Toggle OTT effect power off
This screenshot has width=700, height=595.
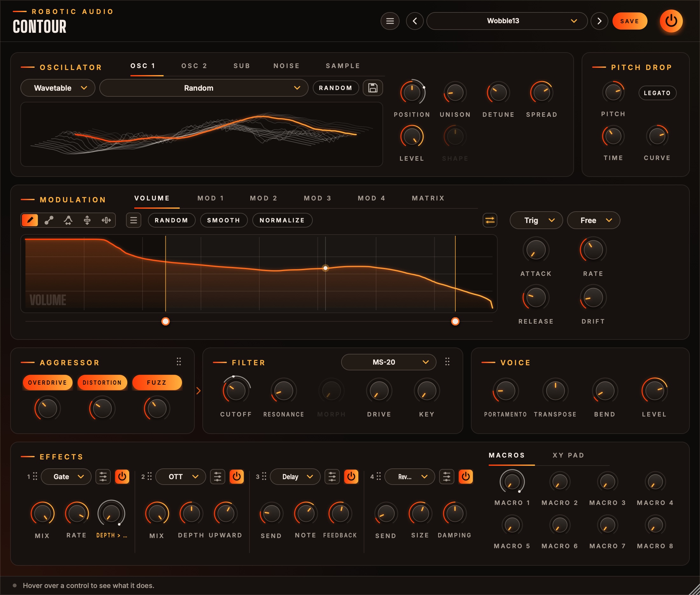pos(237,477)
